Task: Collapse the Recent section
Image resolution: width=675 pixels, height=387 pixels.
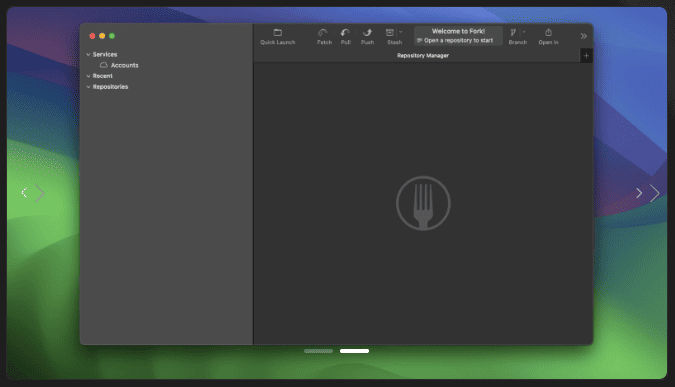Action: [x=88, y=76]
